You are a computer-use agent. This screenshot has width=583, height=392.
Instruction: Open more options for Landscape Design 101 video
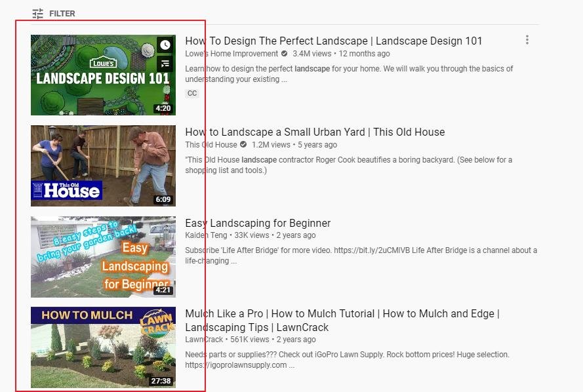click(x=527, y=40)
